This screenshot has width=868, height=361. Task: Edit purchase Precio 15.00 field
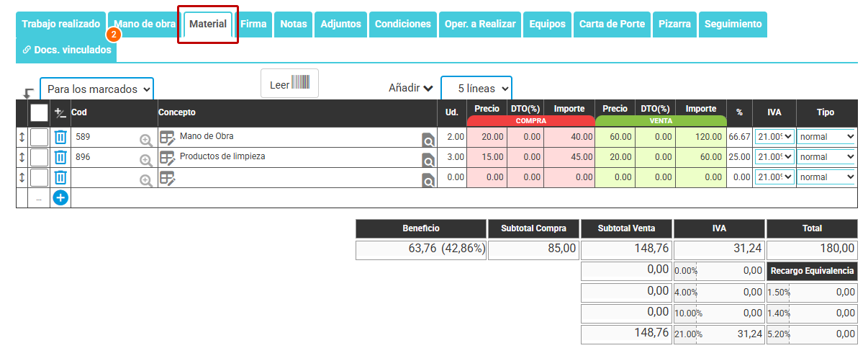[x=487, y=156]
